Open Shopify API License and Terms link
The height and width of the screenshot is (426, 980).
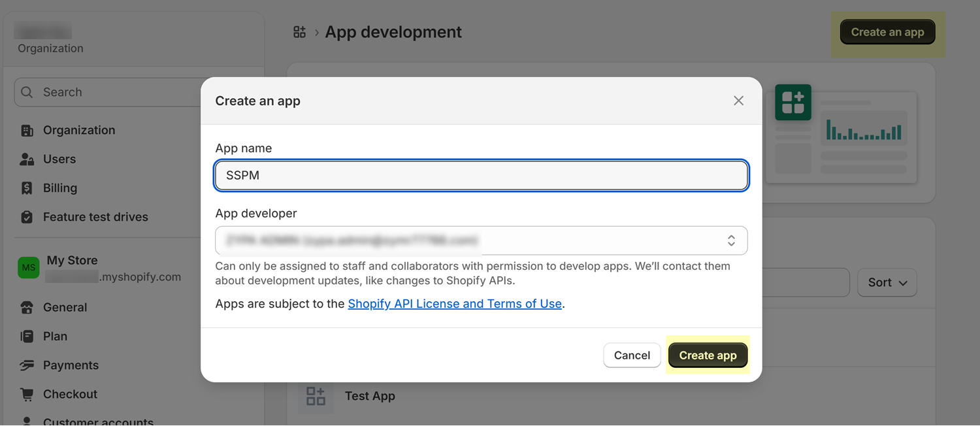click(x=455, y=304)
